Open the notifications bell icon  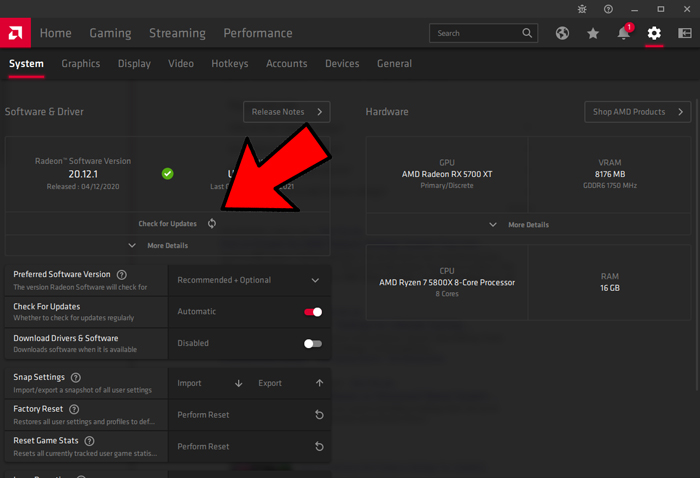pos(623,34)
